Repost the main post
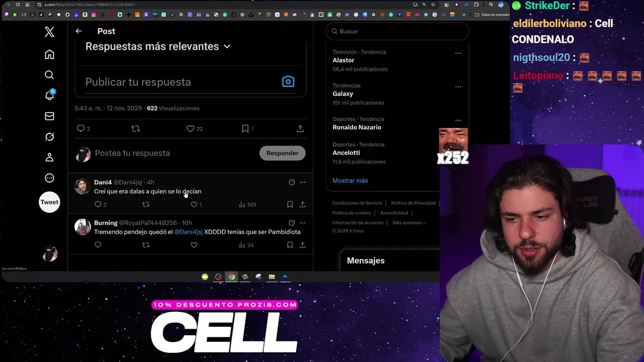Screen dimensions: 644x362 click(135, 129)
